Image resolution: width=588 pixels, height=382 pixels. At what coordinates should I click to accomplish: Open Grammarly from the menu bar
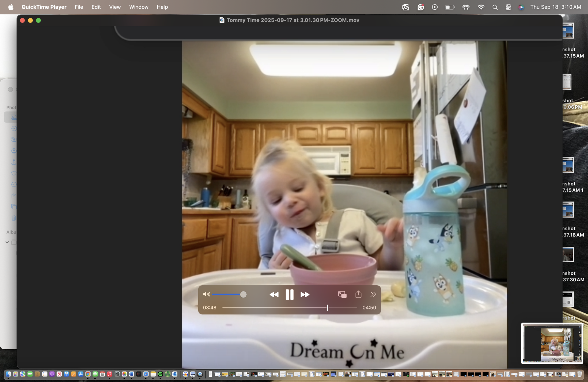(420, 7)
